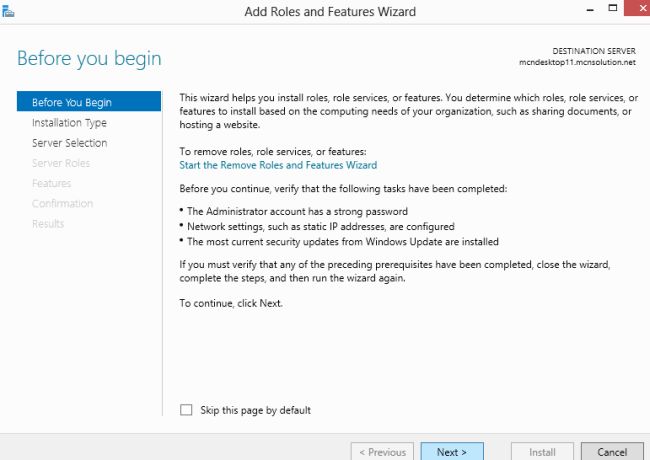Screen dimensions: 650x460
Task: Jump to the Features step
Action: 51,183
